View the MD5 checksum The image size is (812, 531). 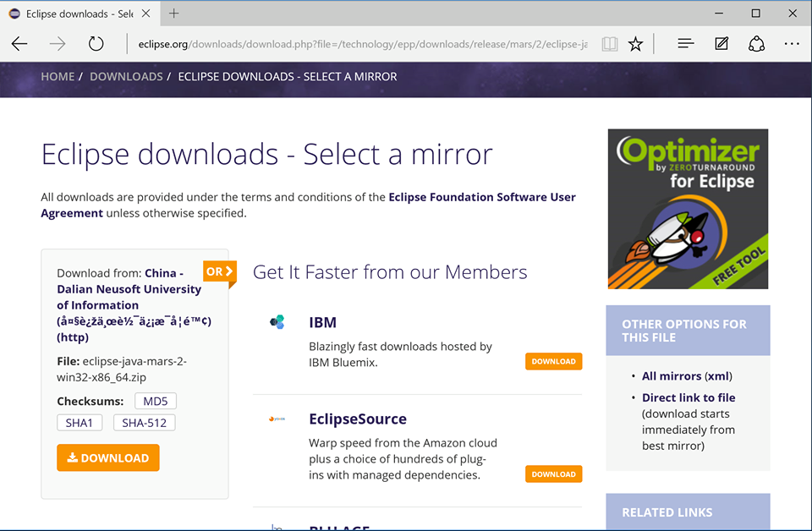(x=155, y=401)
